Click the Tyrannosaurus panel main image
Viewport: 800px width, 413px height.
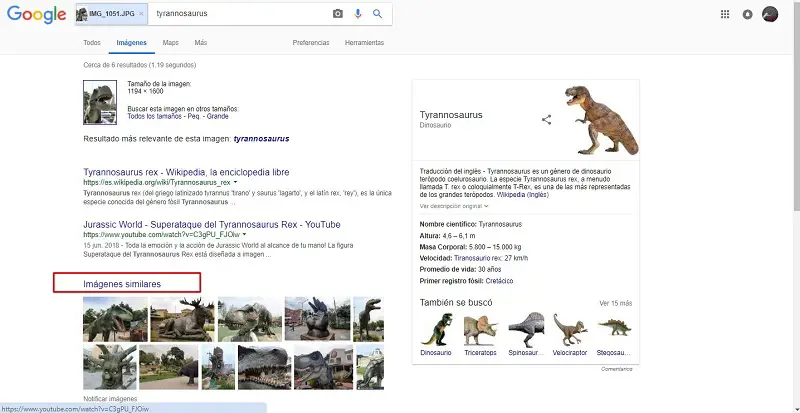(x=601, y=120)
